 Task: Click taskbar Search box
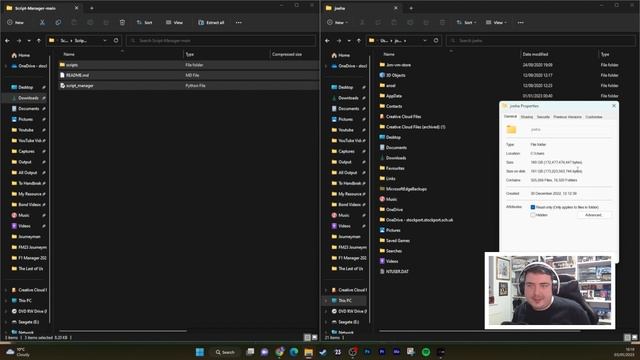[x=225, y=352]
